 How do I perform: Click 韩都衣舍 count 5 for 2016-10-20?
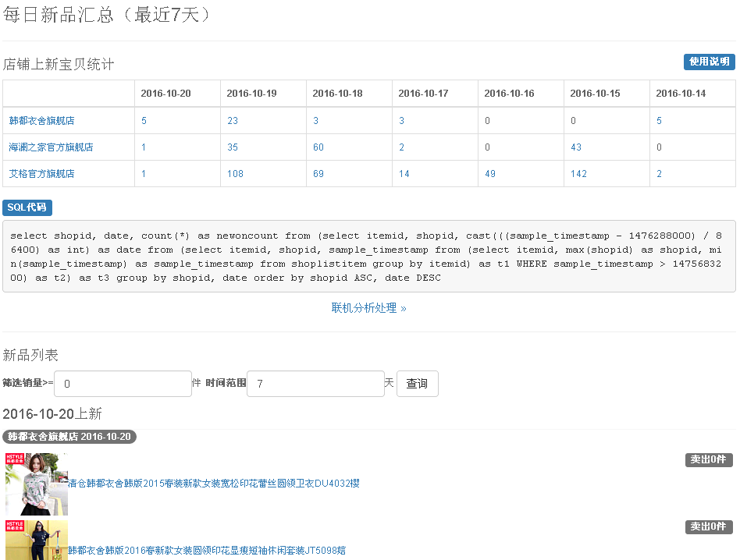144,121
